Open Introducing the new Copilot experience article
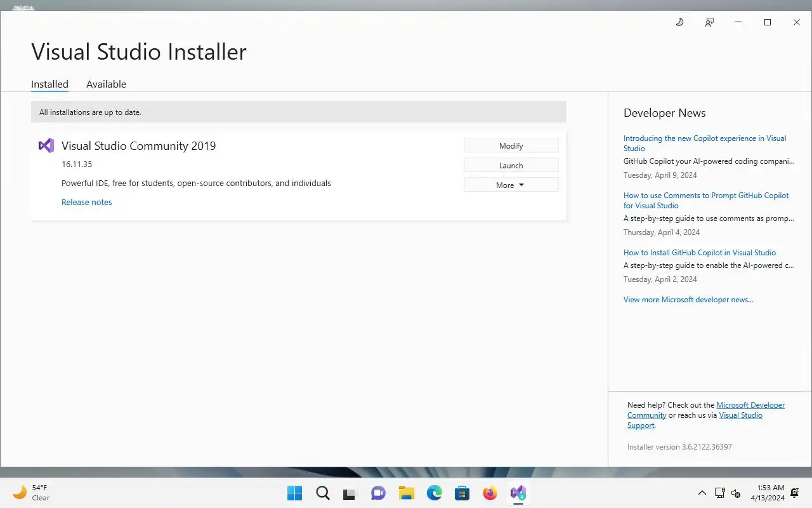 705,143
